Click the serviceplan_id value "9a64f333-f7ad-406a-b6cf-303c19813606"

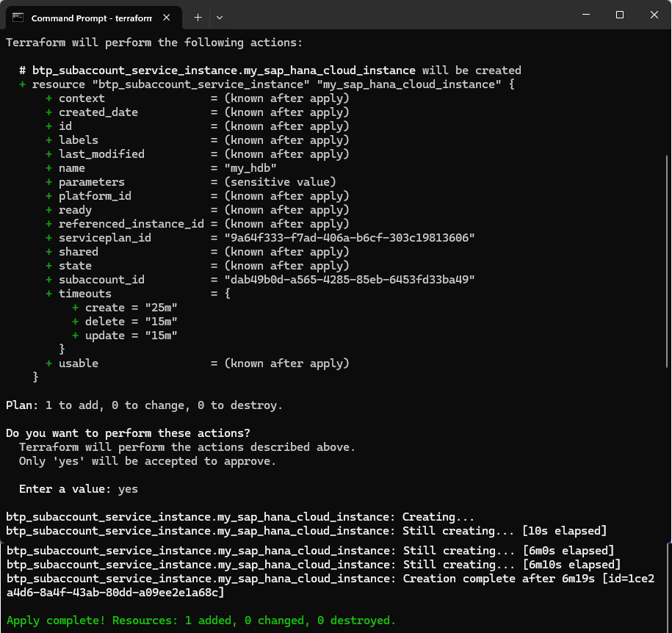coord(350,238)
